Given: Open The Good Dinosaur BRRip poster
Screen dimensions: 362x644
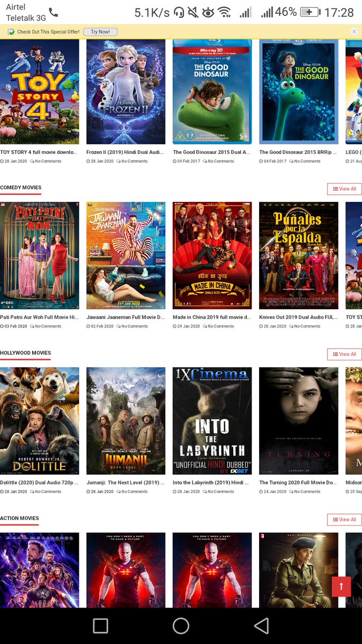Looking at the screenshot, I should click(x=299, y=91).
